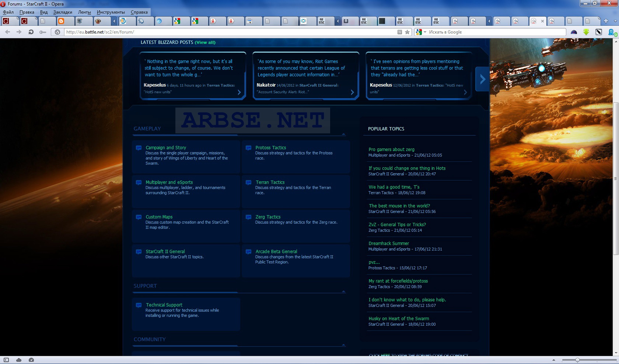Image resolution: width=619 pixels, height=364 pixels.
Task: Open 'Dreamhack Summer' popular topic
Action: click(389, 244)
